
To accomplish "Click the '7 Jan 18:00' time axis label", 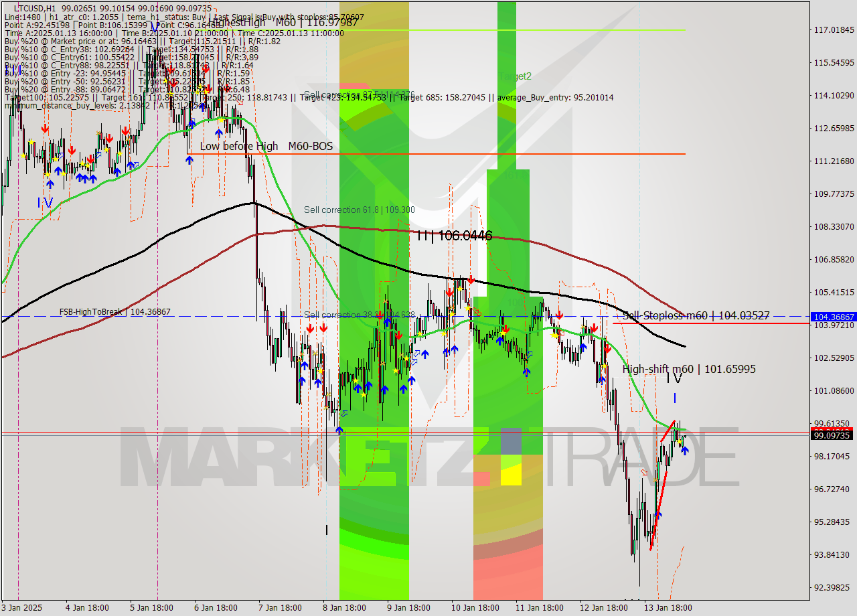I will 281,608.
